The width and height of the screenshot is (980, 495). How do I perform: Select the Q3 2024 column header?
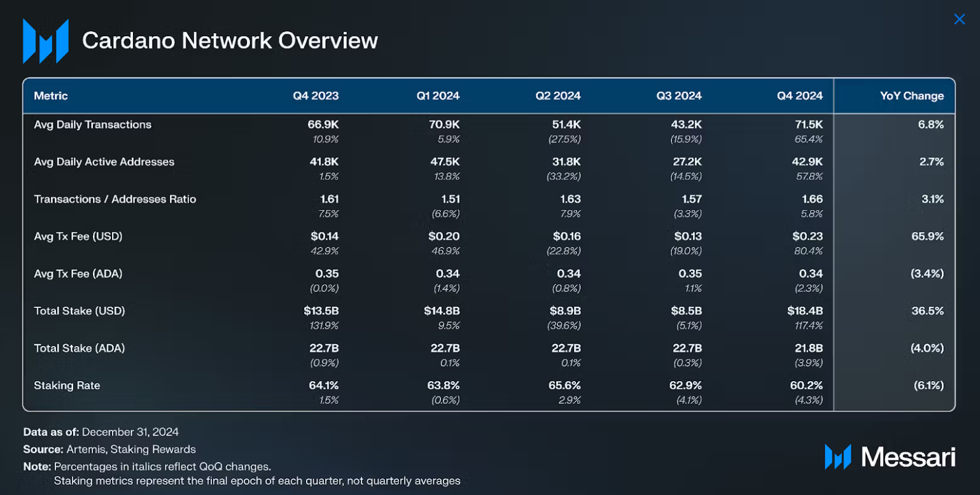[679, 96]
